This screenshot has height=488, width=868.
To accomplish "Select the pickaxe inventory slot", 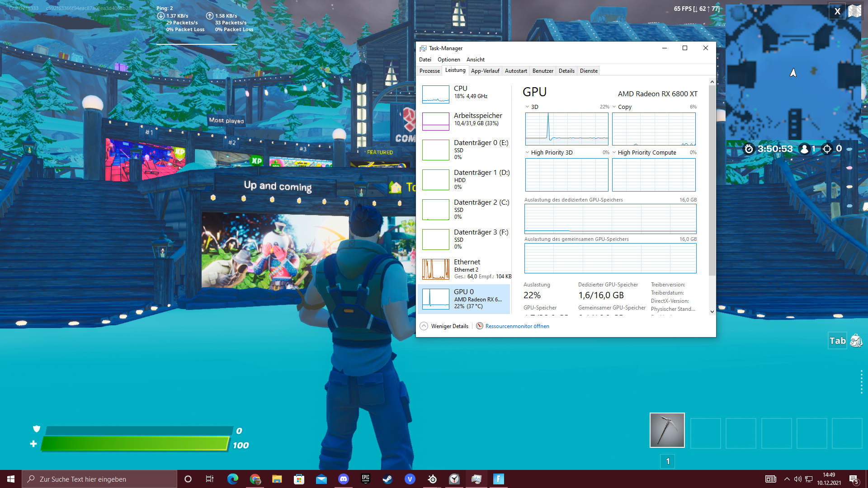I will 667,430.
